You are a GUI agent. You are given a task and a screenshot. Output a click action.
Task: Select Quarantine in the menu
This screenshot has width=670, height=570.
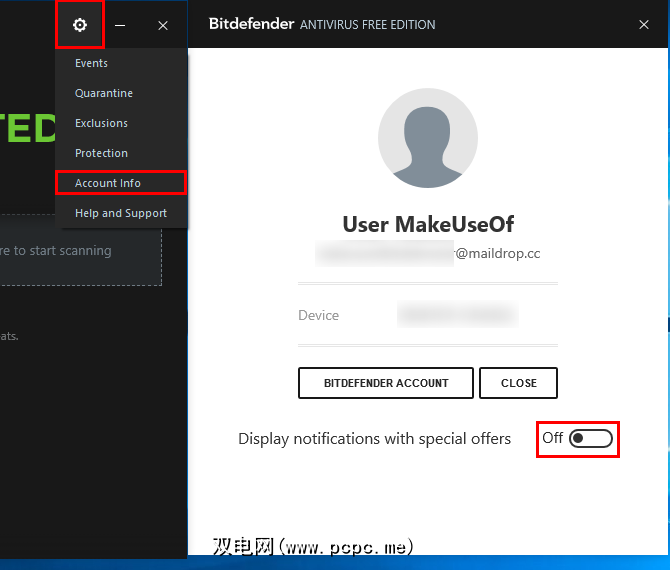click(x=104, y=93)
